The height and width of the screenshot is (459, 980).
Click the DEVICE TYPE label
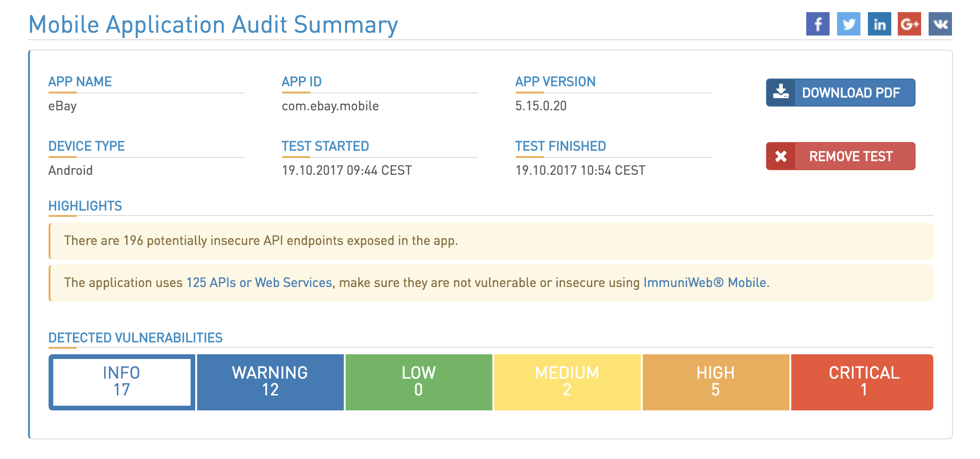[86, 146]
